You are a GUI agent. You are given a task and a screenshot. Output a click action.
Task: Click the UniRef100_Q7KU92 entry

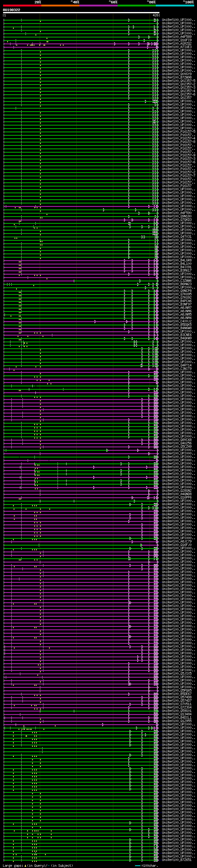point(177,297)
